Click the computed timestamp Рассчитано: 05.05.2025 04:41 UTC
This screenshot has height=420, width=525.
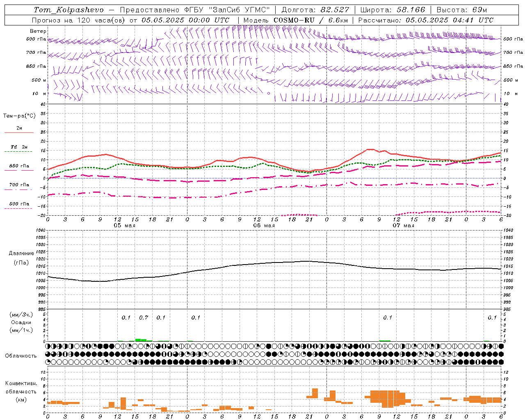pos(426,20)
